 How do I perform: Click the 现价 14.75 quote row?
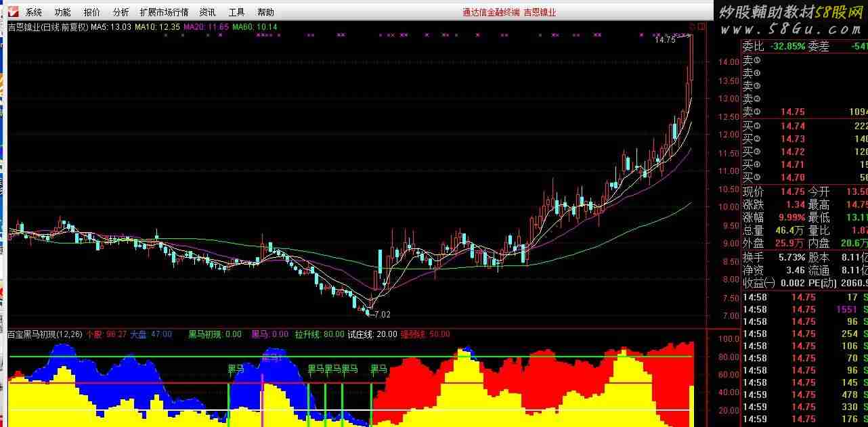tap(805, 192)
